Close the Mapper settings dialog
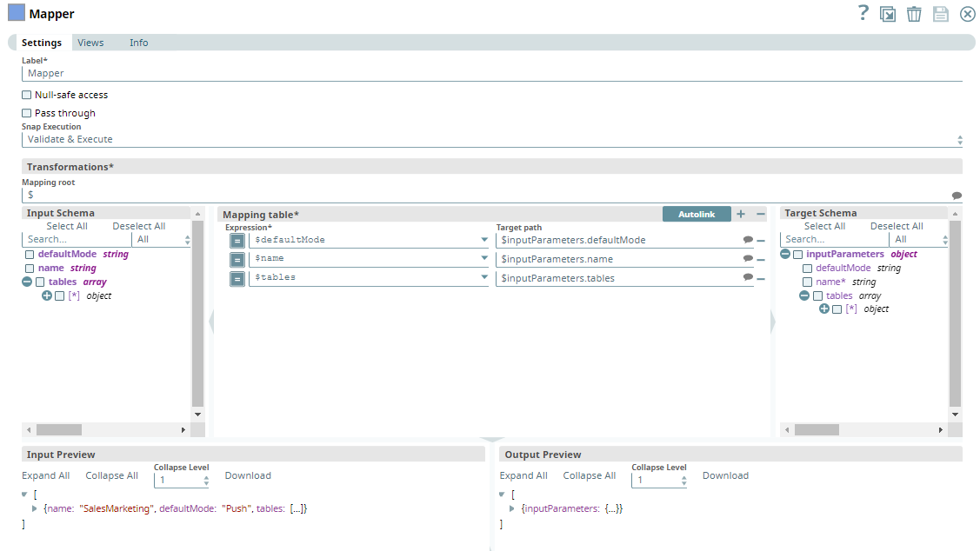980x551 pixels. (x=968, y=14)
